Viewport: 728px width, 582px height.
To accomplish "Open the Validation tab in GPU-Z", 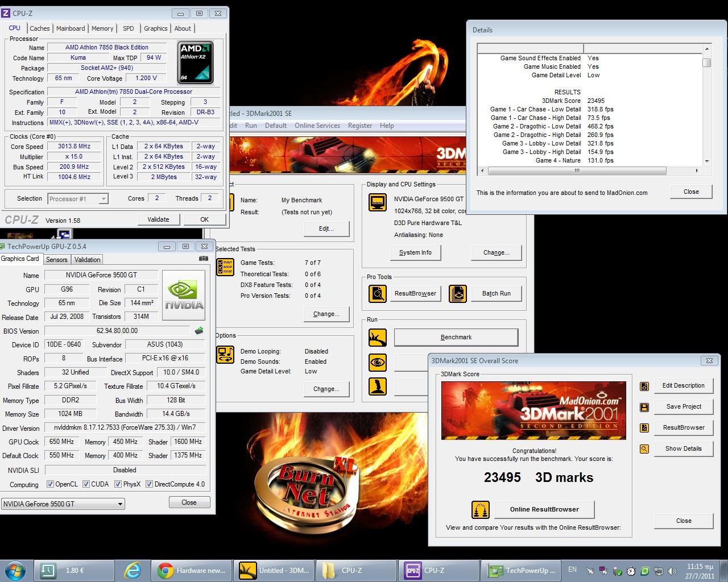I will (87, 260).
